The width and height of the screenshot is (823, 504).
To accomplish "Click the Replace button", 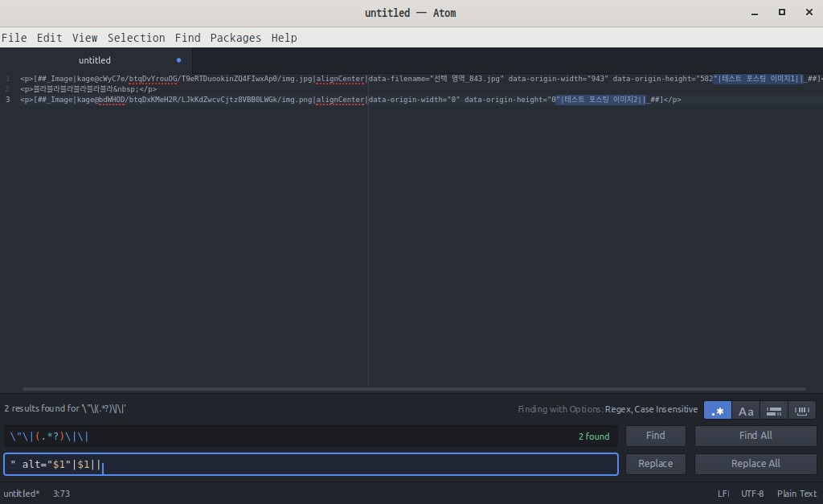I will pyautogui.click(x=656, y=464).
